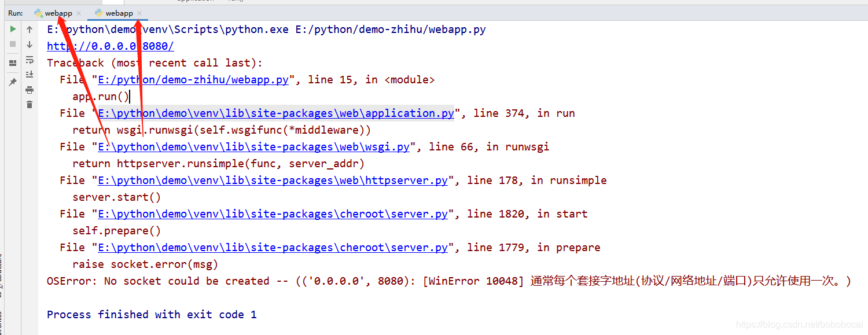Click 'return httpserver.runsimple(func, server_addr)' line
This screenshot has width=868, height=335.
(x=218, y=164)
